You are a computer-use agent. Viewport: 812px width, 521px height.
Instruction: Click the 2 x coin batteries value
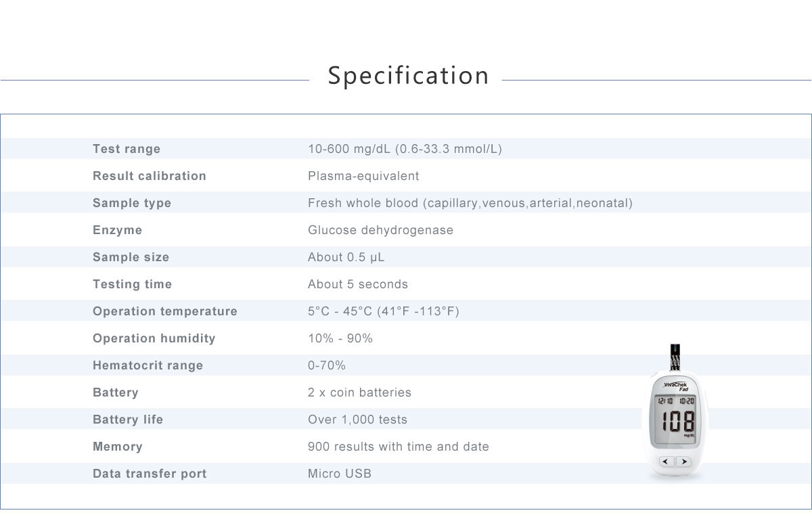359,392
